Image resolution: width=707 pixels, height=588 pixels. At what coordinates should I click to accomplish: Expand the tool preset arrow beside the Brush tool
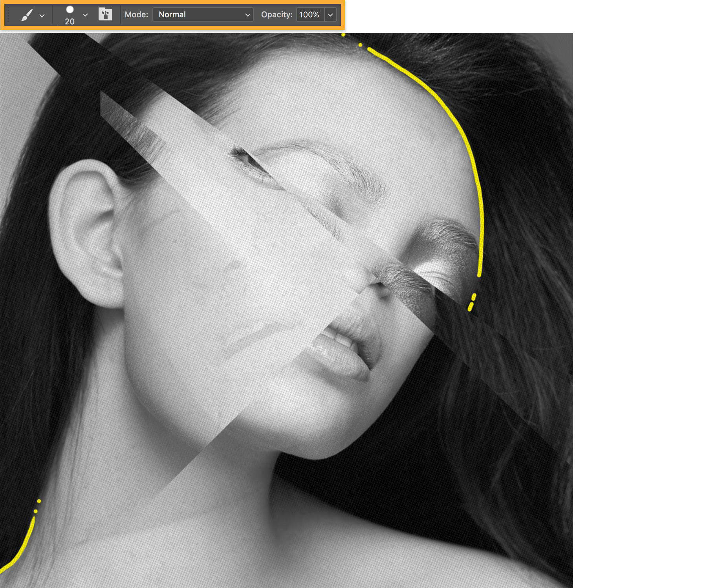[x=41, y=16]
